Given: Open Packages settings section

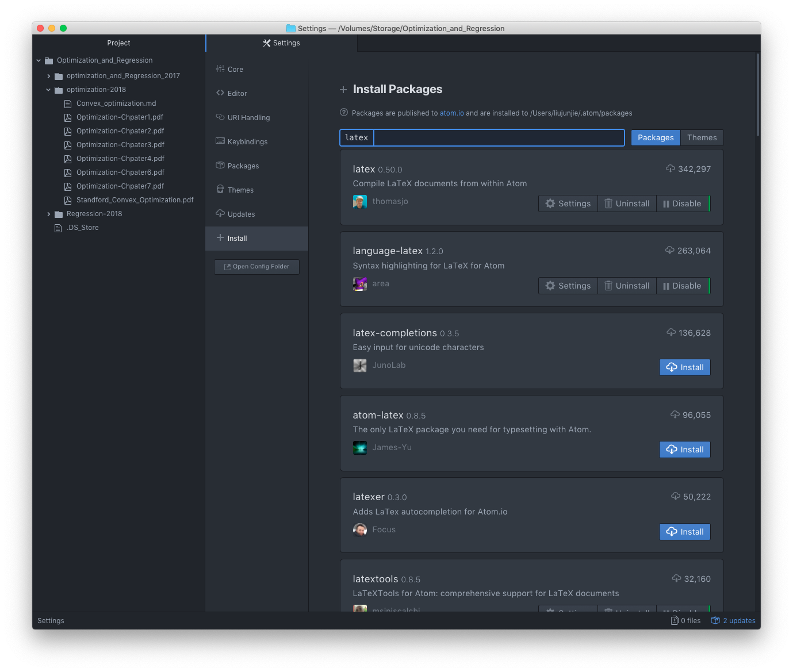Looking at the screenshot, I should pyautogui.click(x=257, y=166).
